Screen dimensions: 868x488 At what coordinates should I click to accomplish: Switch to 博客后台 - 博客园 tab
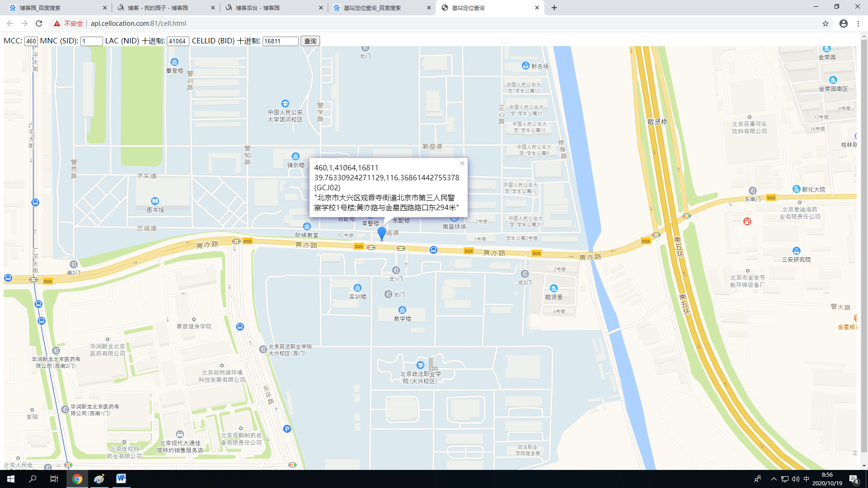click(258, 8)
